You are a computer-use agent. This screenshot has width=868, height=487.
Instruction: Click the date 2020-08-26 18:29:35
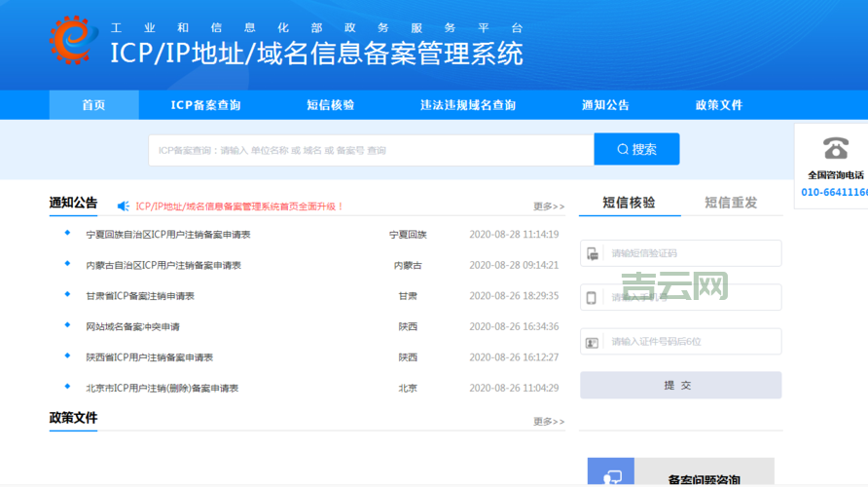[514, 296]
